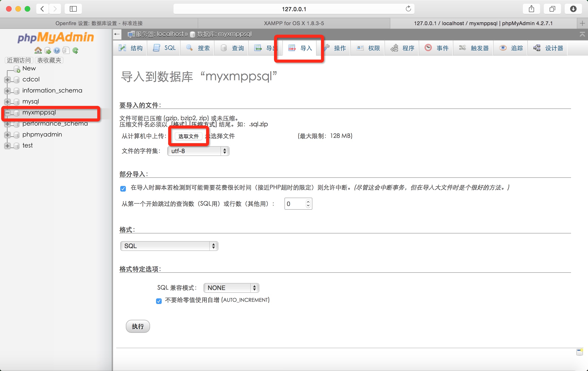
Task: Open the file charset utf-8 dropdown
Action: pyautogui.click(x=198, y=151)
